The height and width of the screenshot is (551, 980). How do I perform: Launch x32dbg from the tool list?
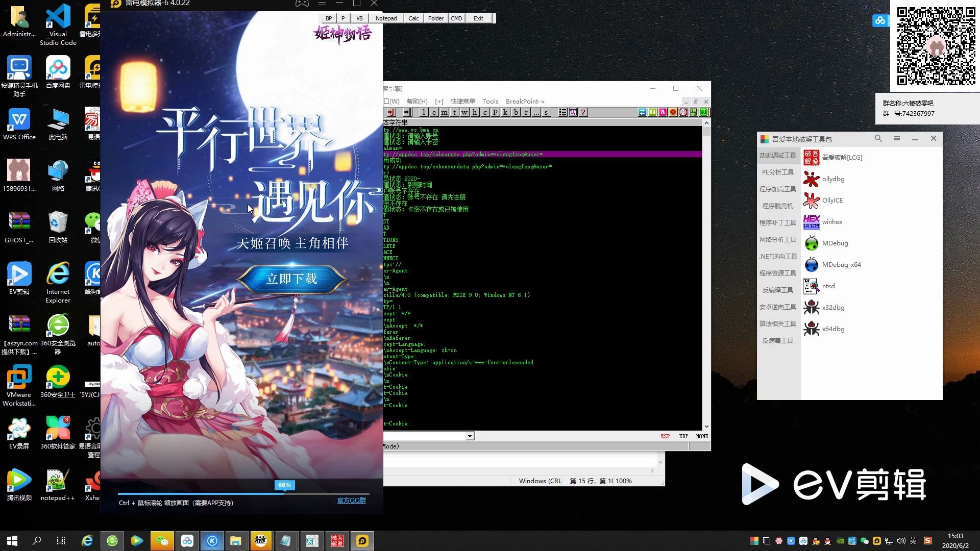pyautogui.click(x=824, y=308)
